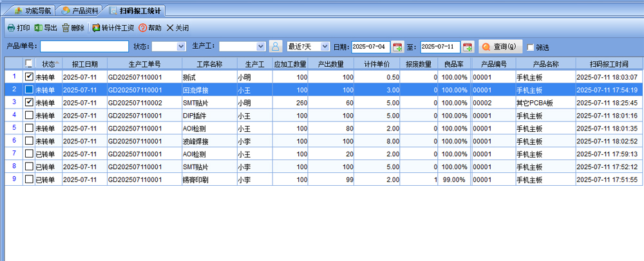Screen dimensions: 644x261
Task: Check the row 4 DIP插件 checkbox
Action: click(x=29, y=115)
